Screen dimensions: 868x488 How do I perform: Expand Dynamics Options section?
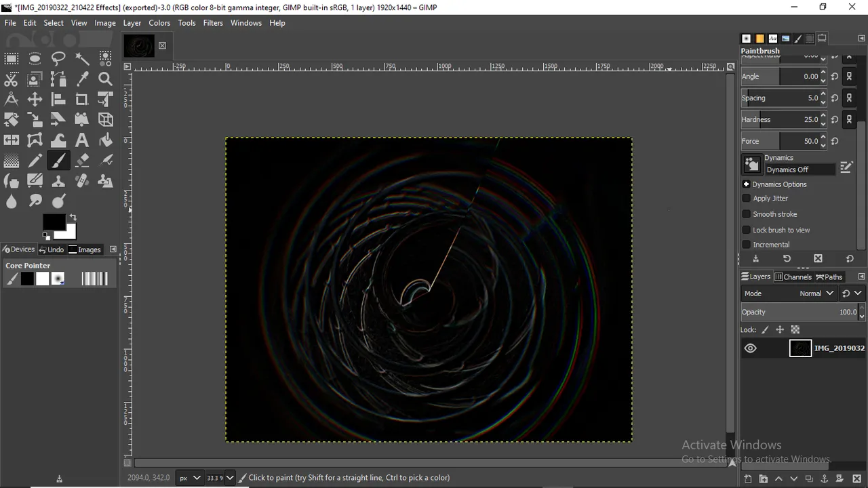pos(746,184)
